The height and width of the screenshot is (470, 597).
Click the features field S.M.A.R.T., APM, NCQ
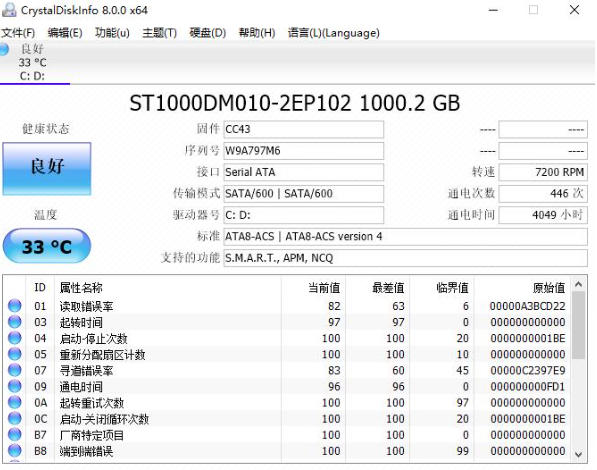coord(405,258)
